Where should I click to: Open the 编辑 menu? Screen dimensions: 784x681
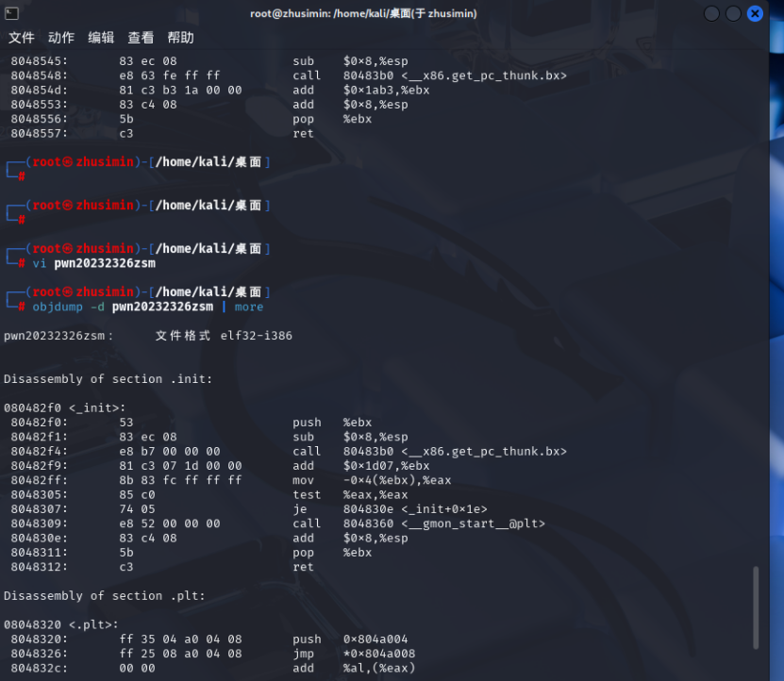click(x=101, y=38)
